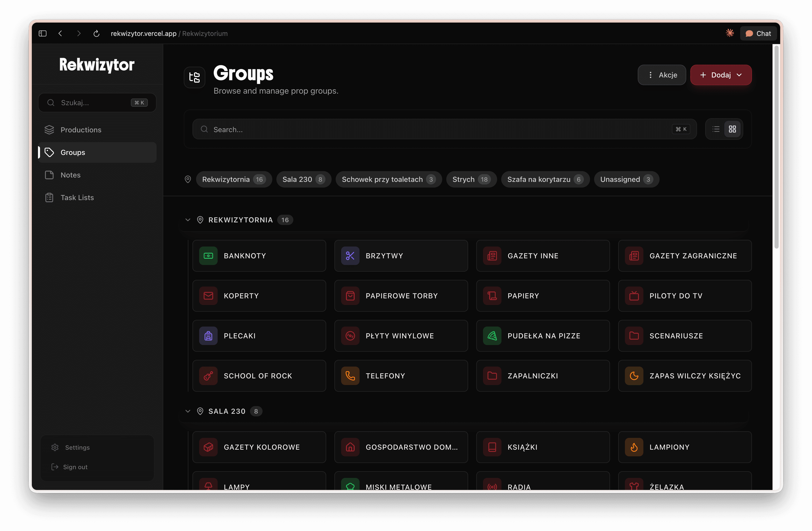This screenshot has height=531, width=812.
Task: Go back with the browser back arrow
Action: [60, 33]
